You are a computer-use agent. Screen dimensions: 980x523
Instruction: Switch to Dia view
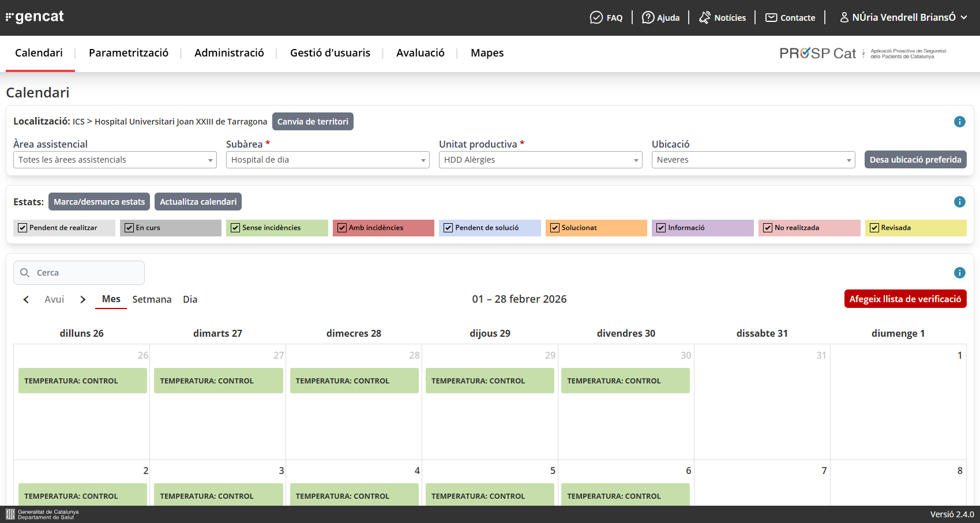tap(190, 299)
